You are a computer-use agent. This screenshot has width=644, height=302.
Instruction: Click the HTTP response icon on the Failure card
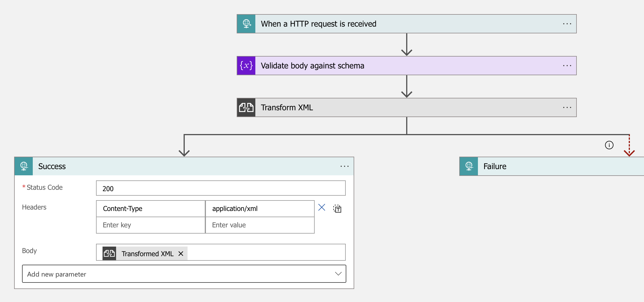[469, 166]
